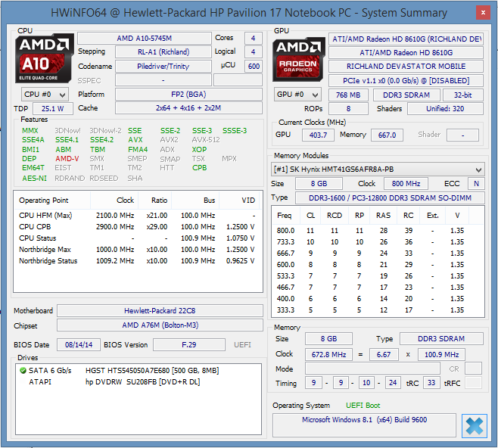Click the green SATA drive status icon

23,370
